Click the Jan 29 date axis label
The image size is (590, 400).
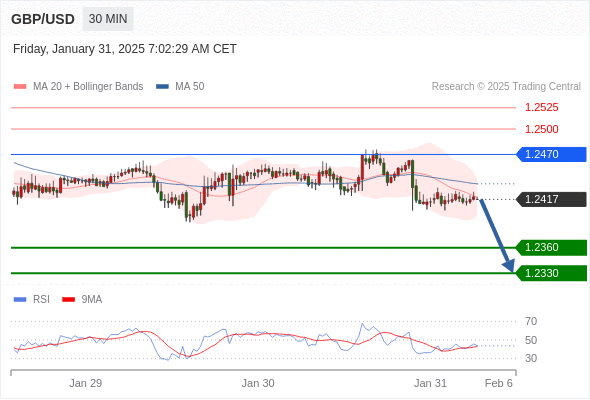tap(85, 383)
